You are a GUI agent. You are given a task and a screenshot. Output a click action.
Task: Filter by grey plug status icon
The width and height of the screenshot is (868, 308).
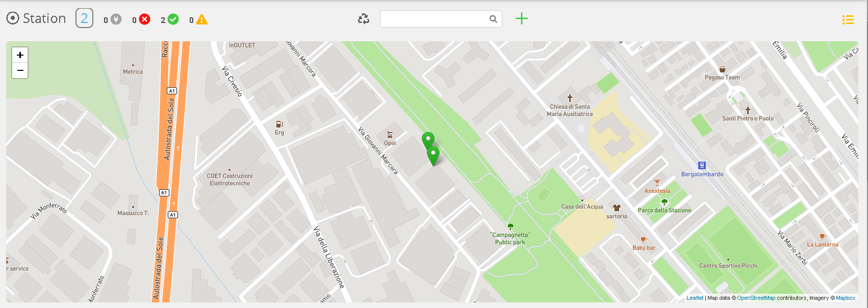116,19
